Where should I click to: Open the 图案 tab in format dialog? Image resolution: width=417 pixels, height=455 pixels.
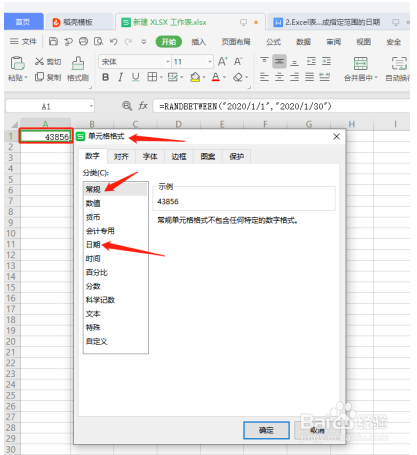pos(208,156)
